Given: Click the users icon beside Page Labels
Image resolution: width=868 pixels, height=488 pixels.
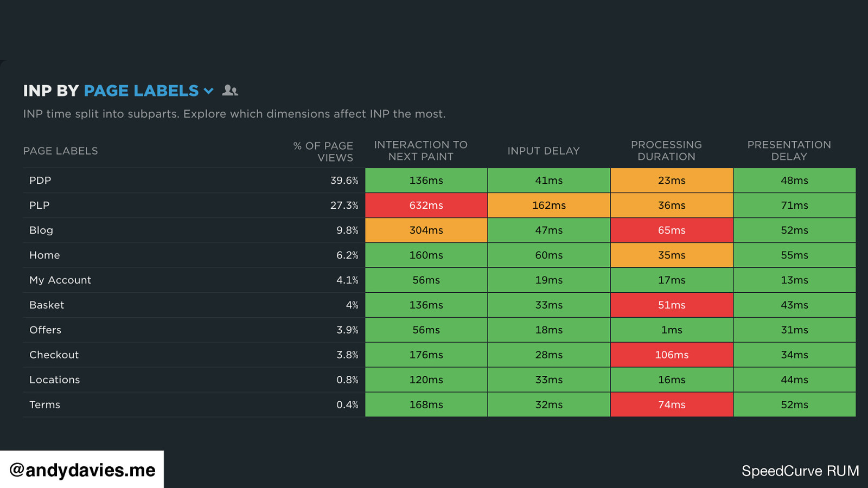Looking at the screenshot, I should click(230, 91).
